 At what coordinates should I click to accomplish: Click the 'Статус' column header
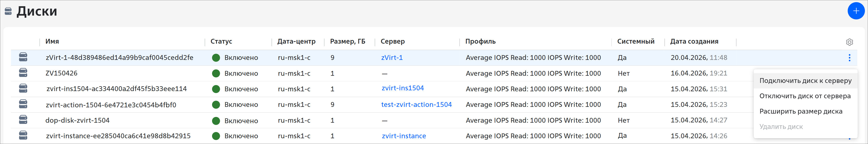[221, 42]
